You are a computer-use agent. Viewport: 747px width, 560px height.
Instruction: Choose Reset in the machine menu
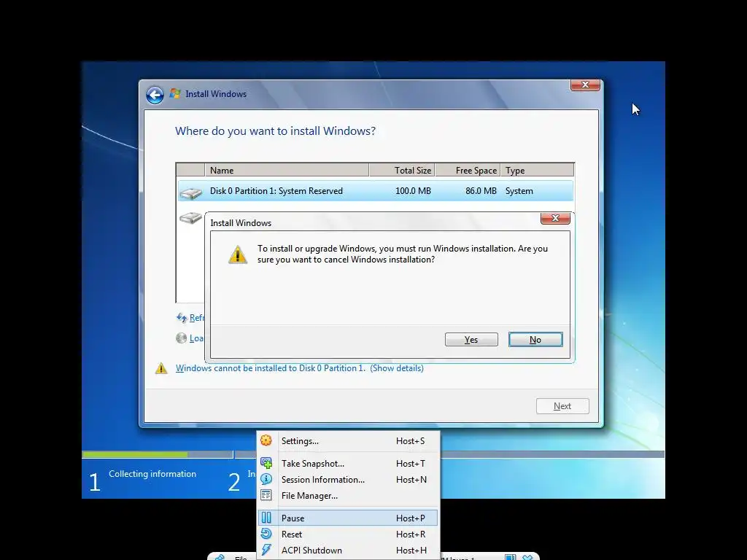348,534
